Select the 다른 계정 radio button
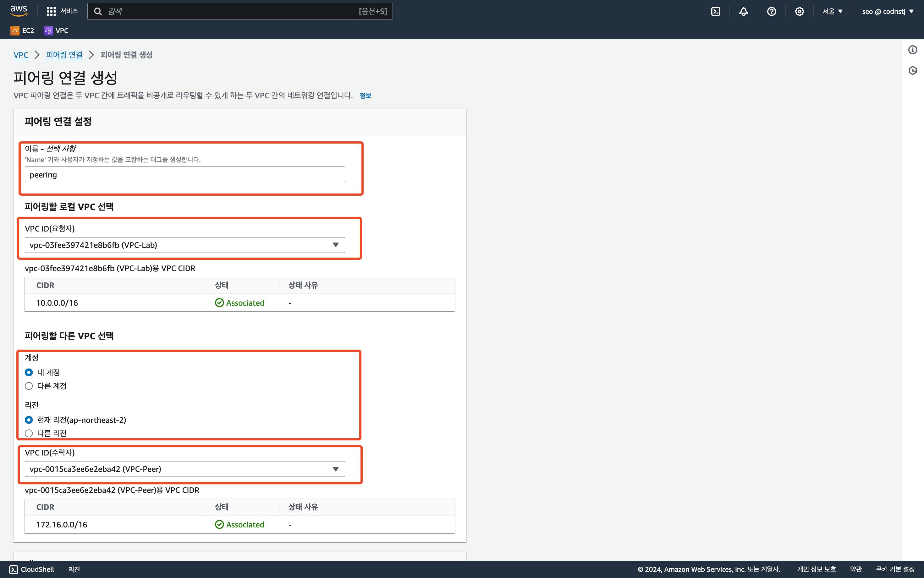924x578 pixels. 29,386
